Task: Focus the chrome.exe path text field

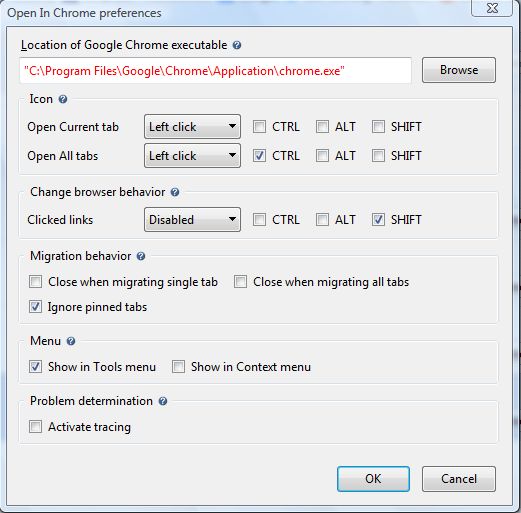Action: pos(215,71)
